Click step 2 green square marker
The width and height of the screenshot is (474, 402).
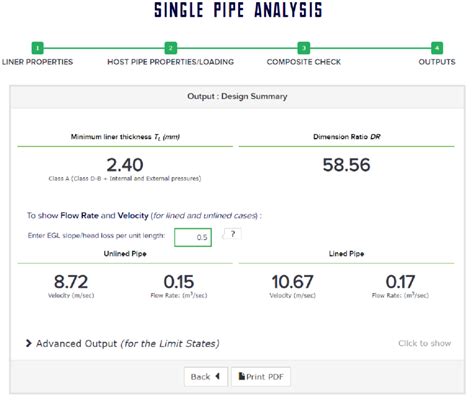click(x=171, y=48)
